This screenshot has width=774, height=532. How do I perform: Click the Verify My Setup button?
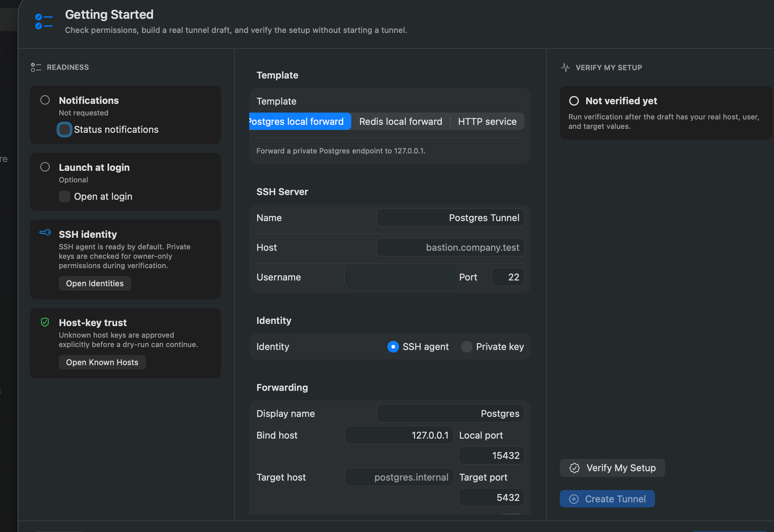pyautogui.click(x=612, y=468)
